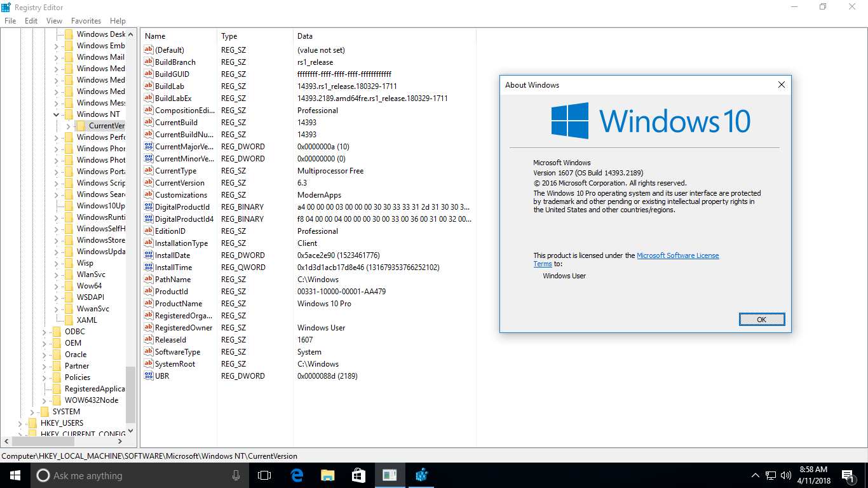The image size is (868, 488).
Task: Launch Microsoft Edge from the taskbar
Action: [296, 475]
